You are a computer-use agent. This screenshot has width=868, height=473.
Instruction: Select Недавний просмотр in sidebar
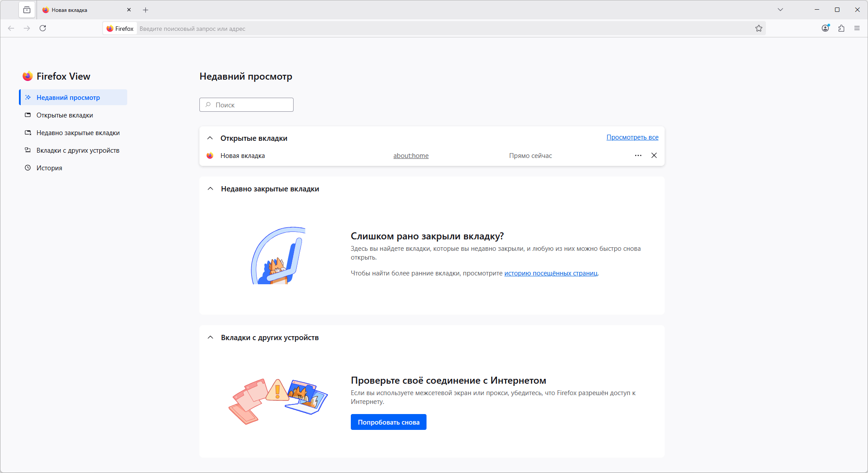(x=73, y=97)
